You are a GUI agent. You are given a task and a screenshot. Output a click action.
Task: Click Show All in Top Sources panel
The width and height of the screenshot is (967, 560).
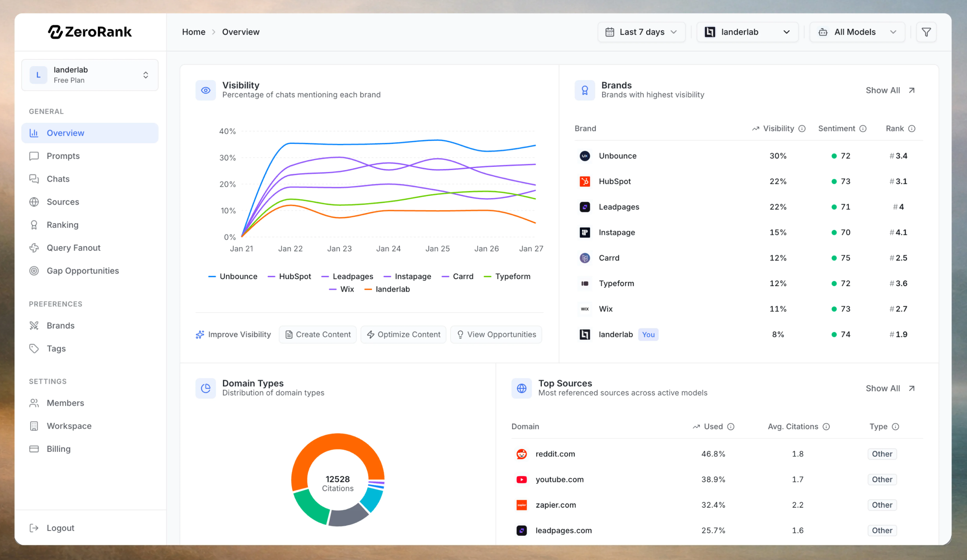(890, 388)
